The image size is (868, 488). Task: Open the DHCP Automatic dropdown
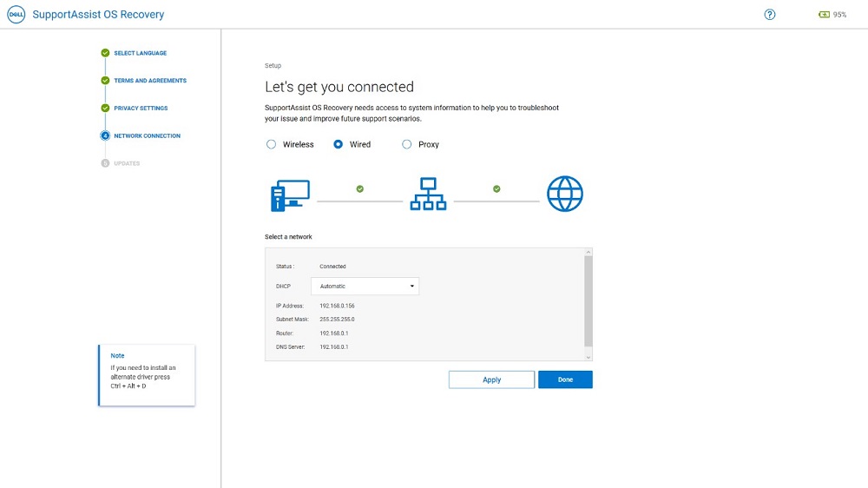(x=365, y=287)
